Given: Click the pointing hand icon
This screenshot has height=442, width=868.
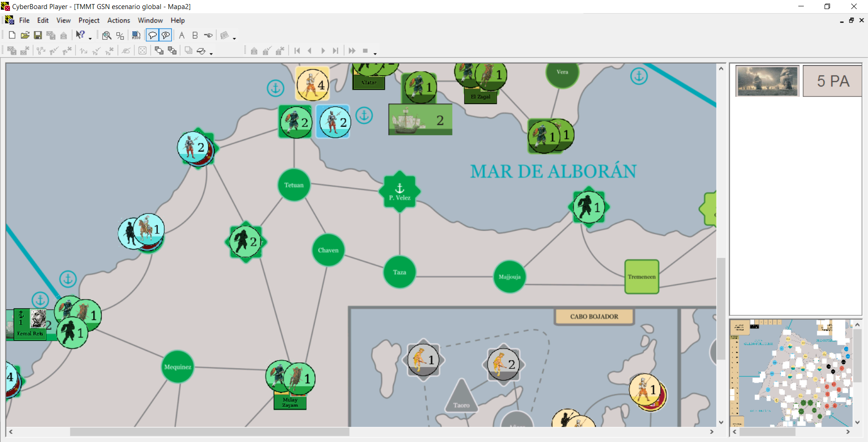Looking at the screenshot, I should (208, 35).
